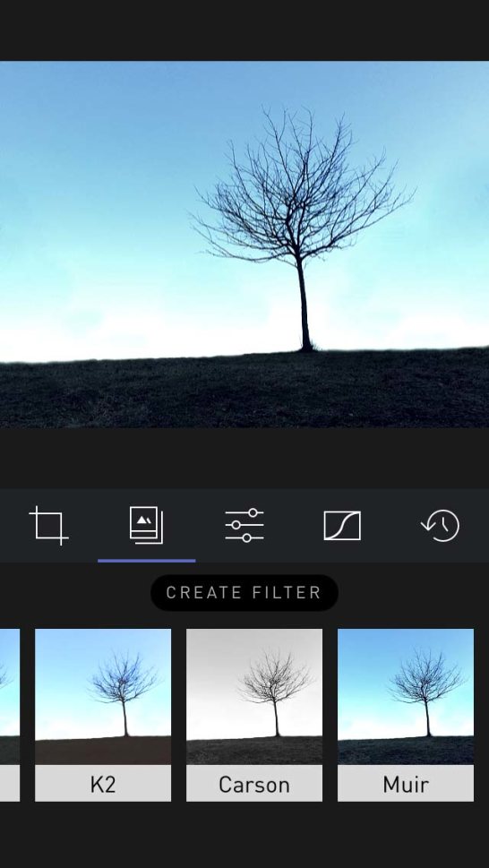Screen dimensions: 489x868
Task: Tap the CREATE FILTER button
Action: (244, 592)
